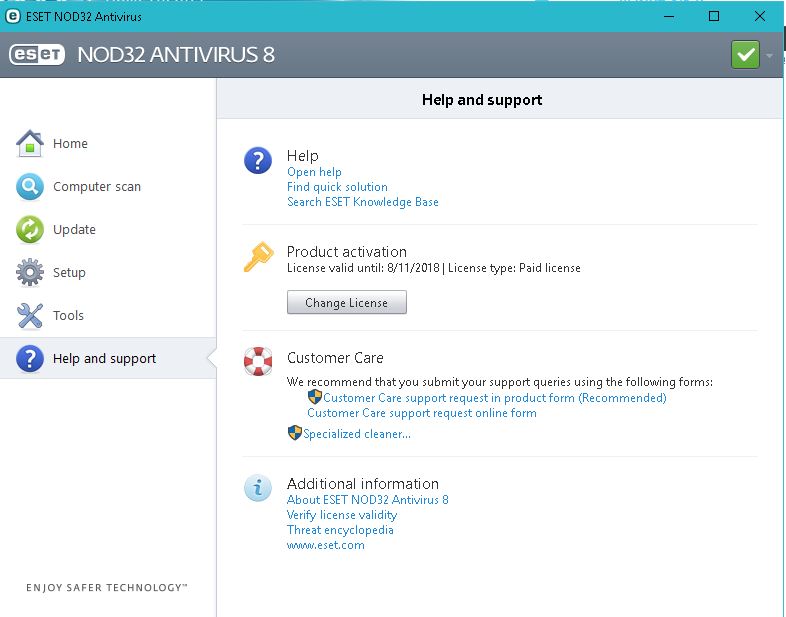The height and width of the screenshot is (617, 786).
Task: Click Verify license validity link
Action: [x=341, y=515]
